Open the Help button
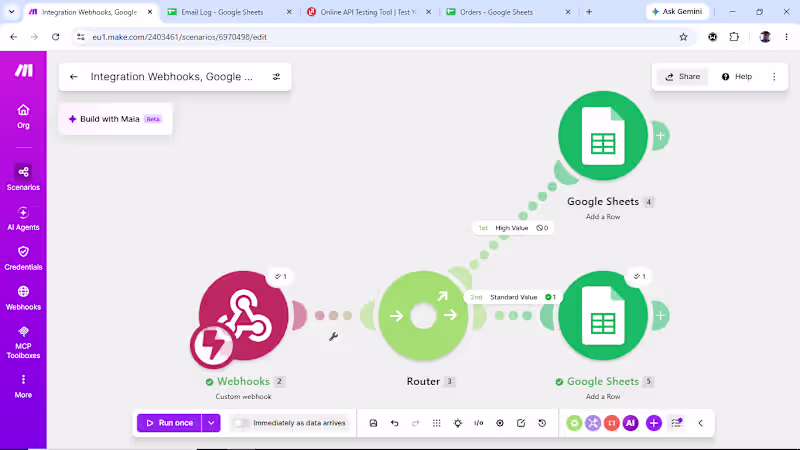 pos(737,77)
